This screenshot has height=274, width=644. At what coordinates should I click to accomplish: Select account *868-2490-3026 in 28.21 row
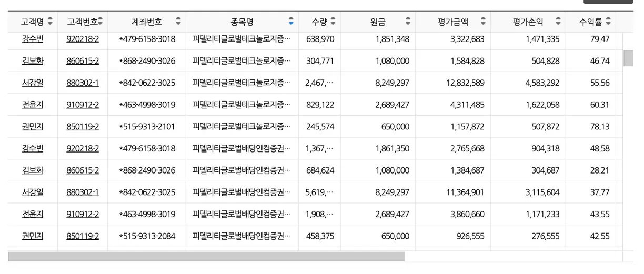click(147, 170)
